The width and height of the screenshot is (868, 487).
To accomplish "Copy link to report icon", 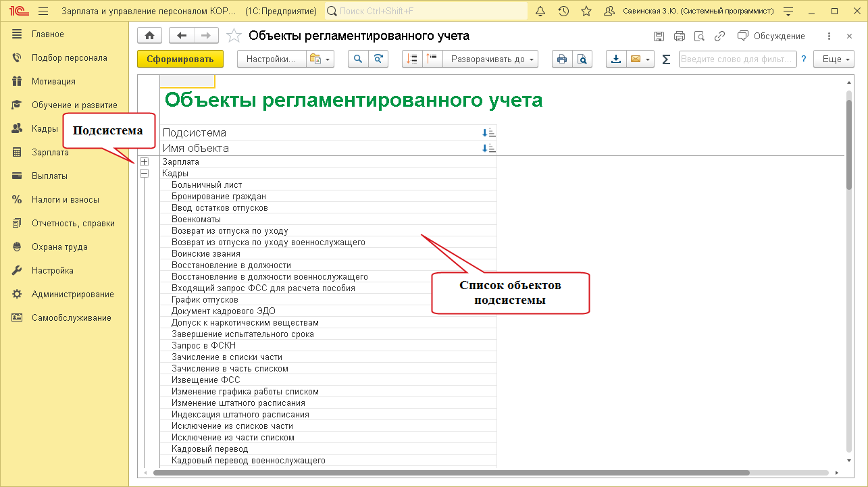I will [720, 36].
